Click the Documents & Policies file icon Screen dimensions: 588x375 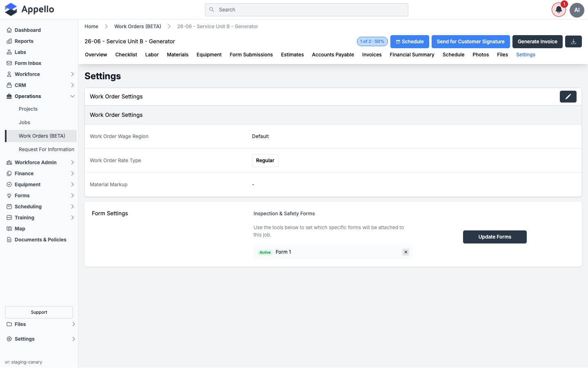(x=9, y=240)
